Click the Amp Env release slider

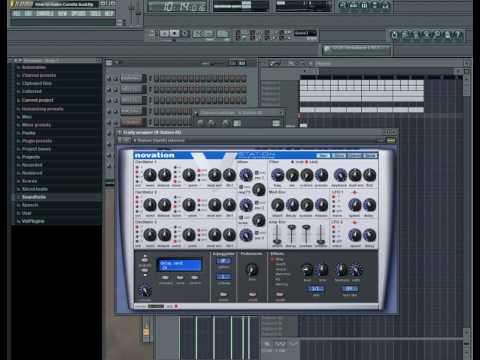[321, 234]
